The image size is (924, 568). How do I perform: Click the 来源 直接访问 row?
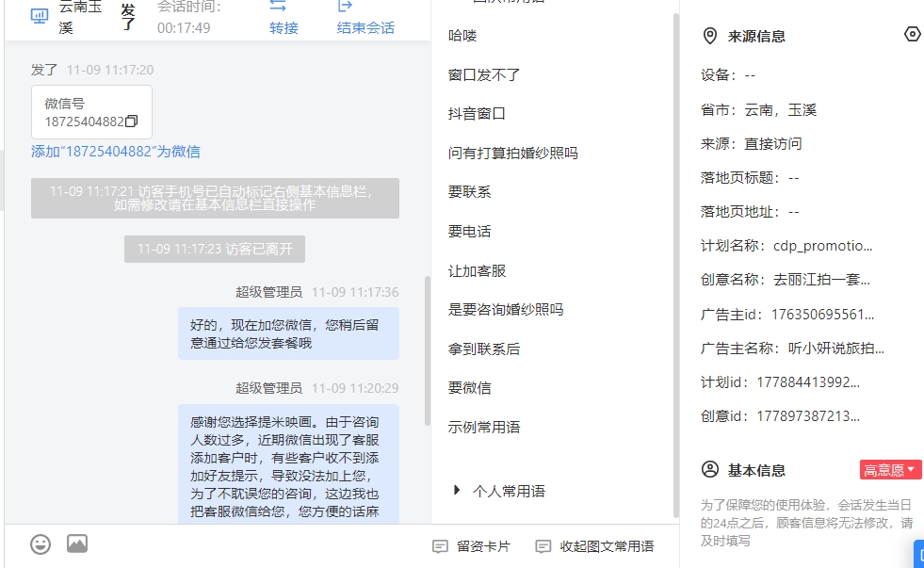[x=752, y=144]
